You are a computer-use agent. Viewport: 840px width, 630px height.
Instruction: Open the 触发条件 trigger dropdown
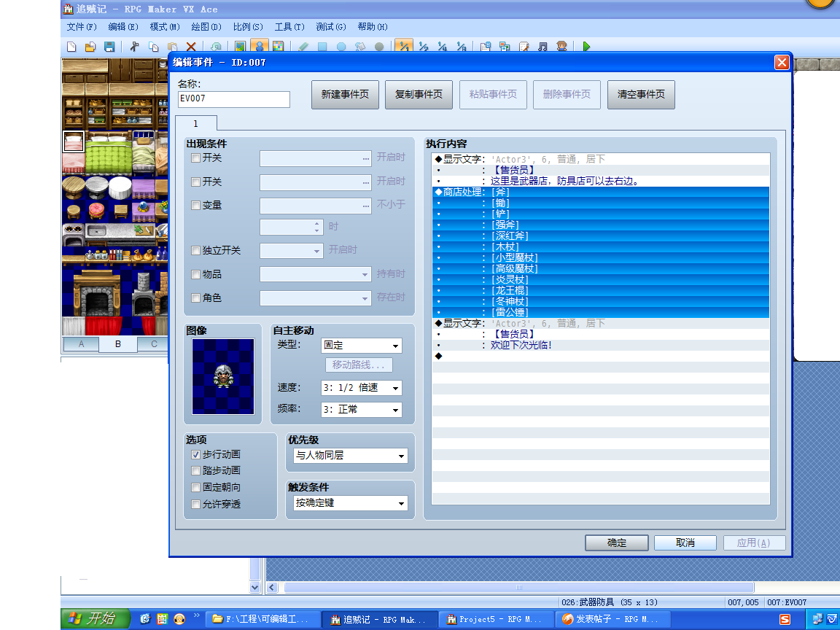click(350, 503)
